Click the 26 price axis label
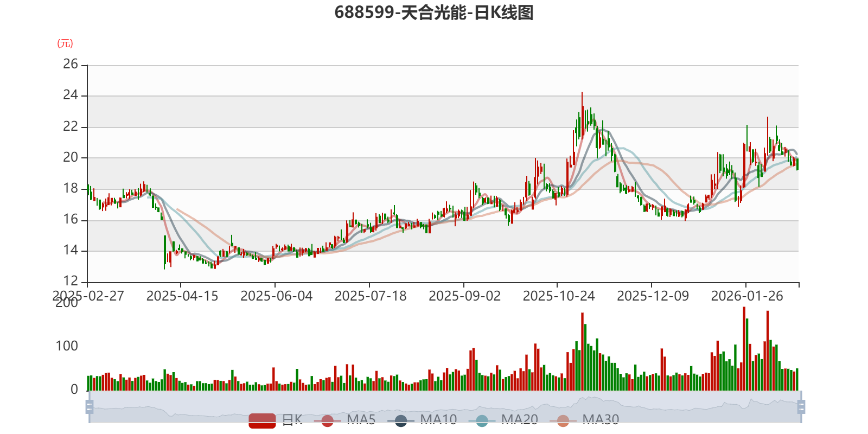 click(71, 64)
